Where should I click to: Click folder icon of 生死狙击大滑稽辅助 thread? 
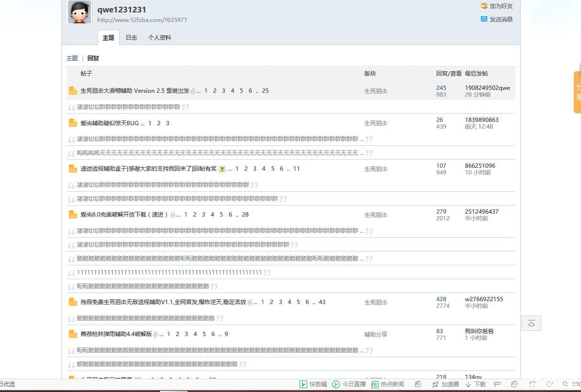click(73, 91)
